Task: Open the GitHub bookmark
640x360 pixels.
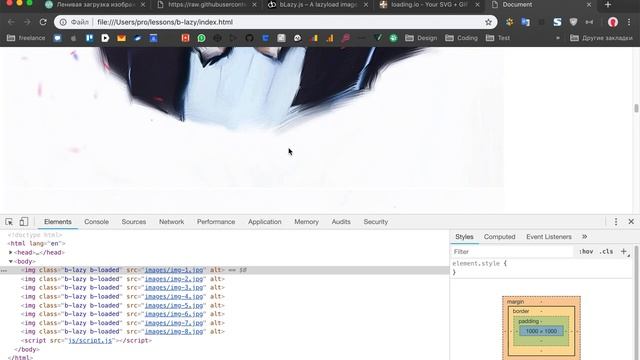Action: pyautogui.click(x=249, y=38)
